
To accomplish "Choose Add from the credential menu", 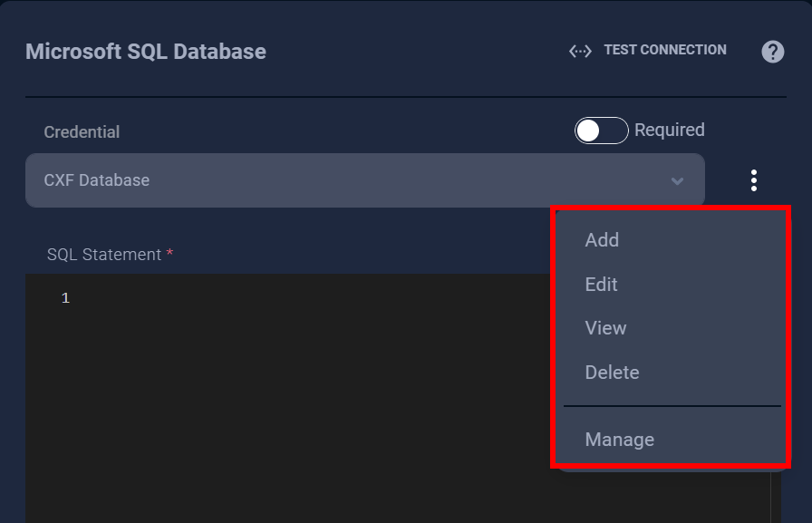I will tap(602, 240).
